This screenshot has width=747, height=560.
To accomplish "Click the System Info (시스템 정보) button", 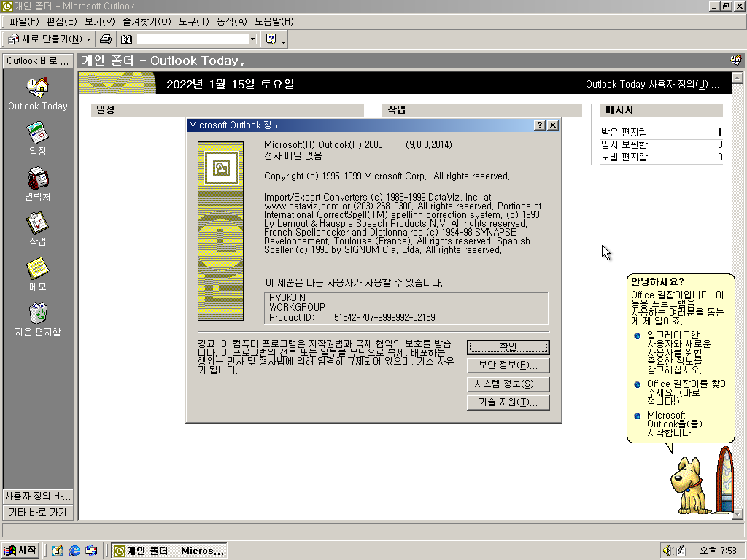I will [x=508, y=384].
